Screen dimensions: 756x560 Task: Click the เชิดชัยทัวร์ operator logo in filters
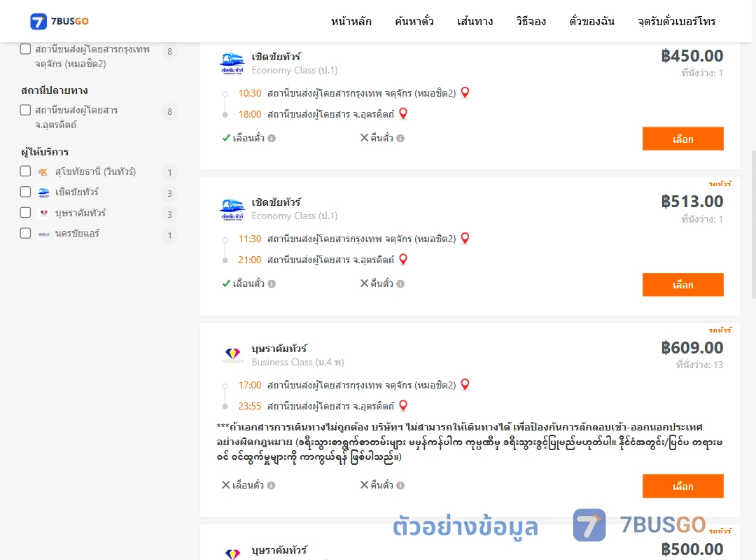pos(43,192)
